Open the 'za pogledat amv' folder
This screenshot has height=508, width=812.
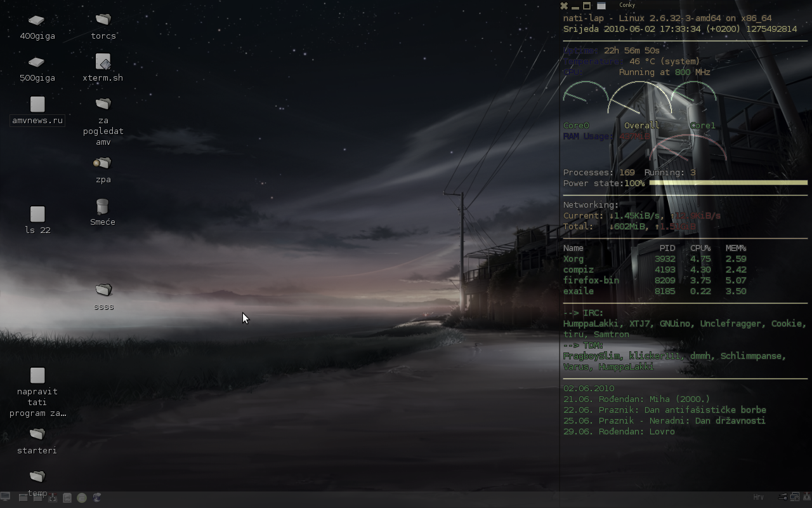tap(103, 104)
